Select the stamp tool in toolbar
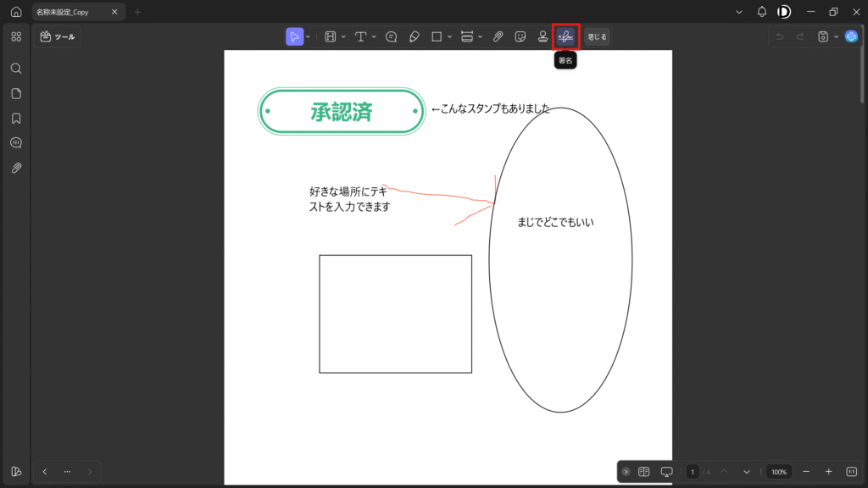 542,36
